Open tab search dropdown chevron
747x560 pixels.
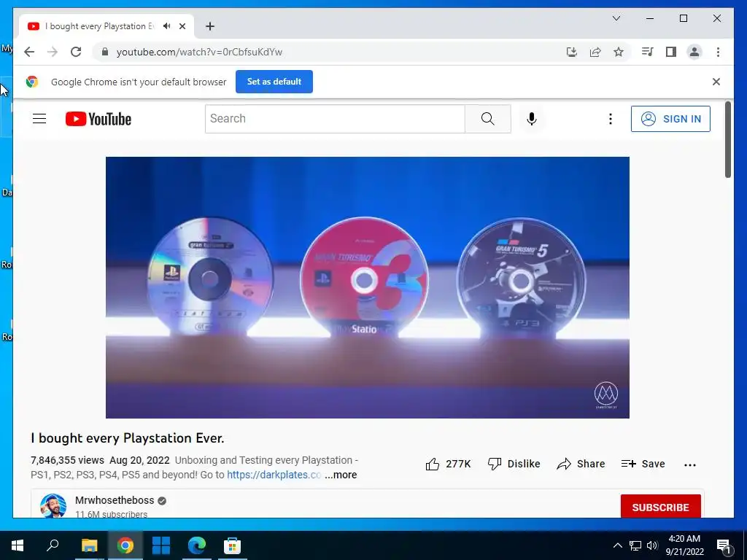tap(616, 18)
